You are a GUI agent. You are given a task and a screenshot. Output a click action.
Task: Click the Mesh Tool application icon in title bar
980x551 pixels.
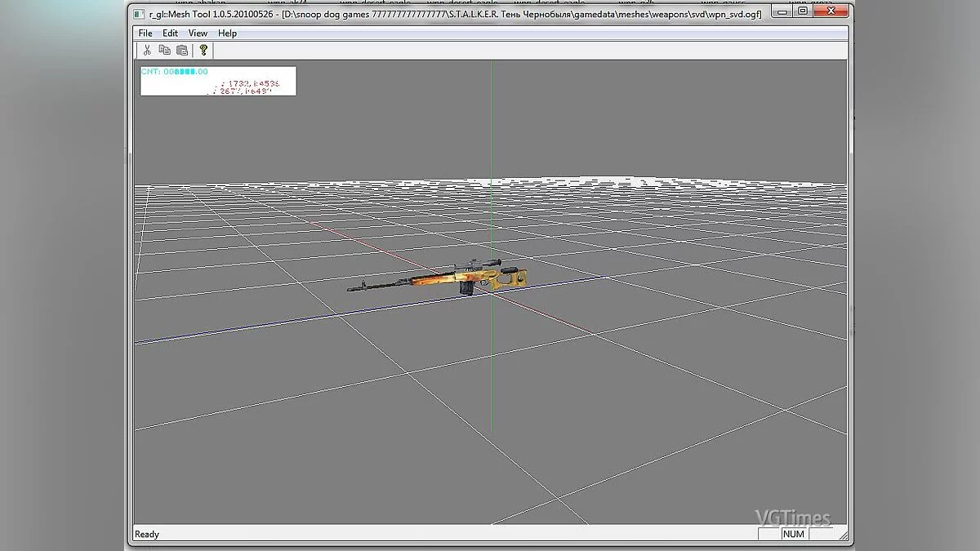[139, 11]
